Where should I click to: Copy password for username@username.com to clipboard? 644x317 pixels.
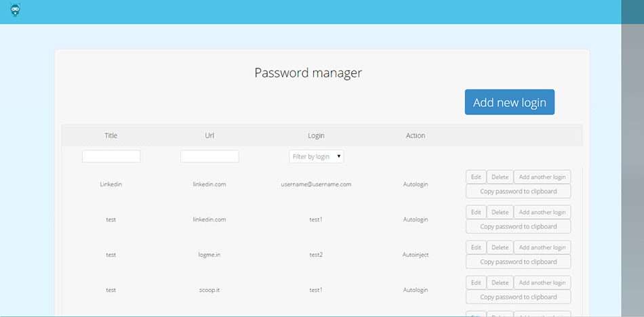518,192
